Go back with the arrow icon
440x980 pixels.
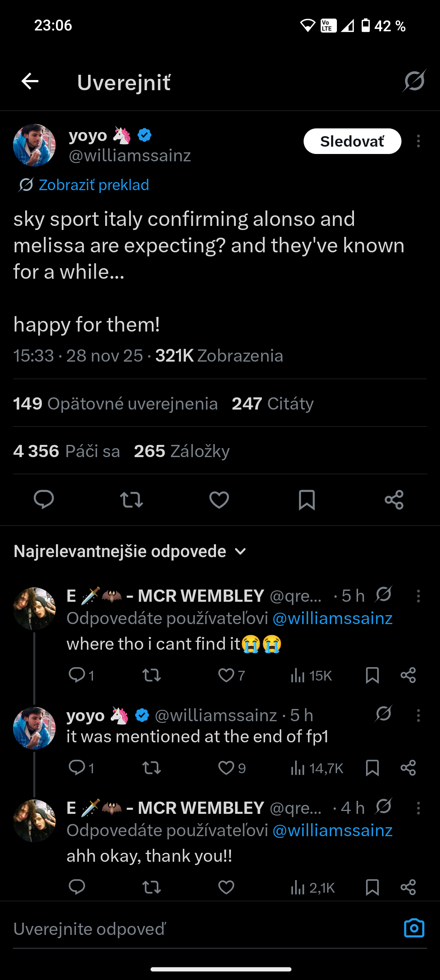coord(30,81)
